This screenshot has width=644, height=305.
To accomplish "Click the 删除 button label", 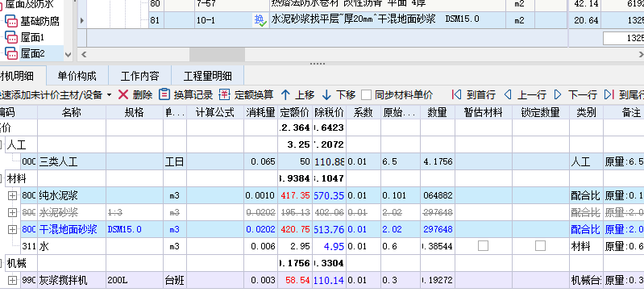I will [143, 95].
